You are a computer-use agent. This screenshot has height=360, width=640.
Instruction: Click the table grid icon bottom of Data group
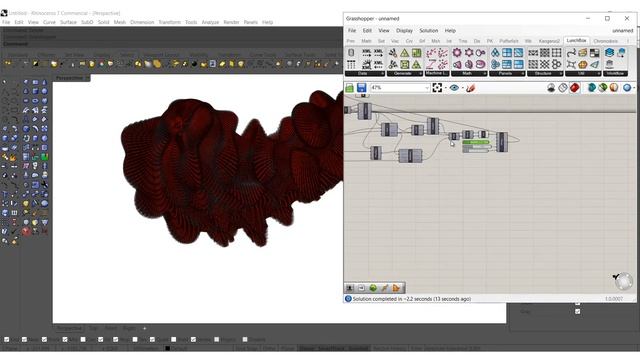point(351,64)
